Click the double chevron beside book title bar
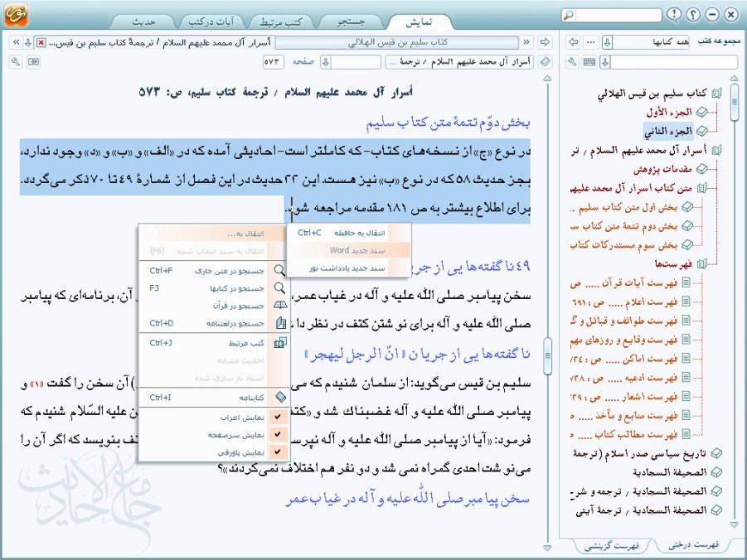The height and width of the screenshot is (560, 747). (526, 42)
